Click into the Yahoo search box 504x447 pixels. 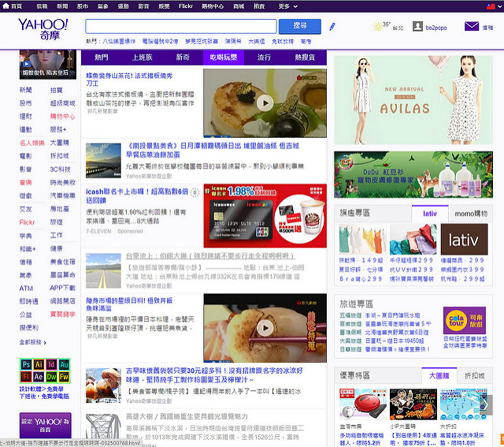point(181,26)
